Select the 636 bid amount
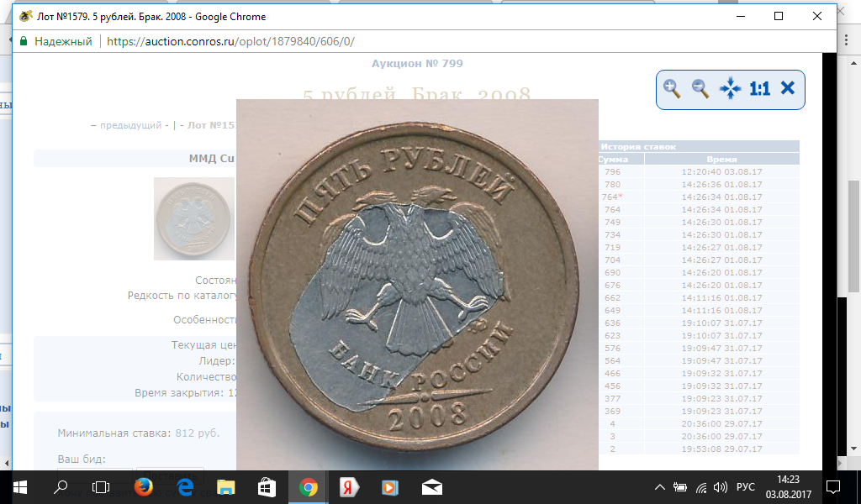This screenshot has height=504, width=861. (612, 323)
